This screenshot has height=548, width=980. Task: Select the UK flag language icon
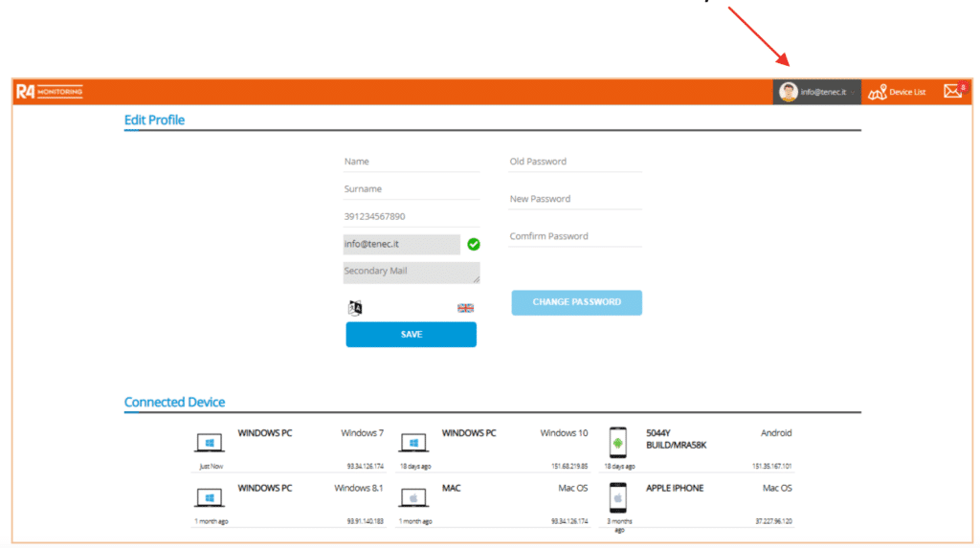pyautogui.click(x=466, y=308)
